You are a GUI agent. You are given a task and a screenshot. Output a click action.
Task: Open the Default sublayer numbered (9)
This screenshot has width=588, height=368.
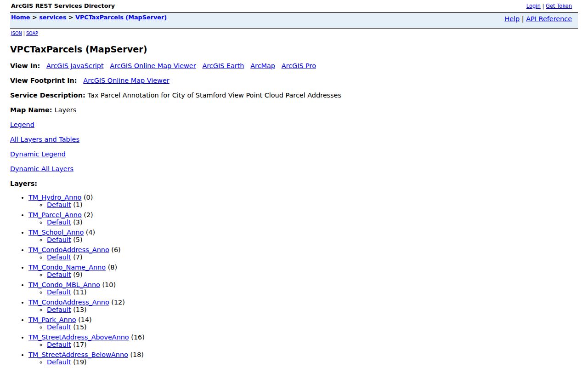click(59, 275)
